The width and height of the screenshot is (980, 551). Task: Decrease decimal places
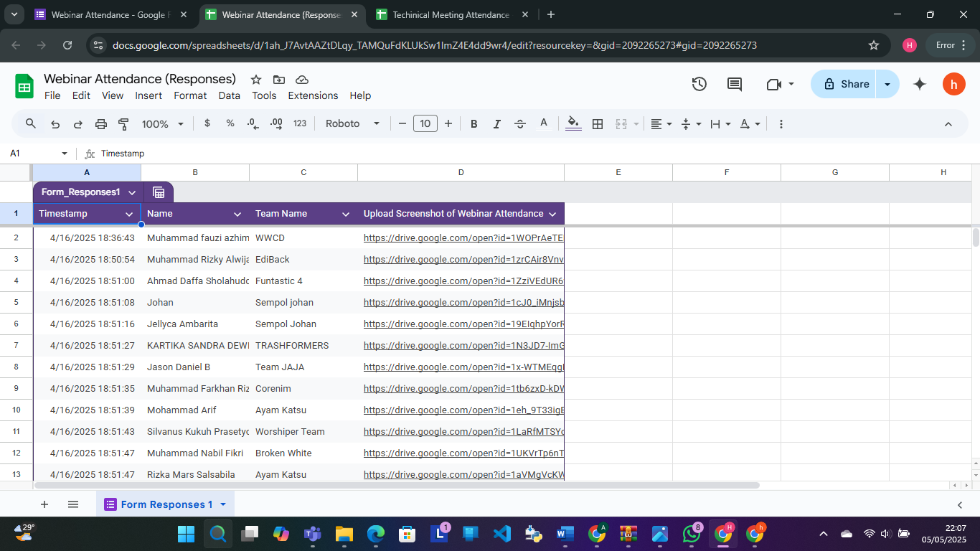pos(253,123)
